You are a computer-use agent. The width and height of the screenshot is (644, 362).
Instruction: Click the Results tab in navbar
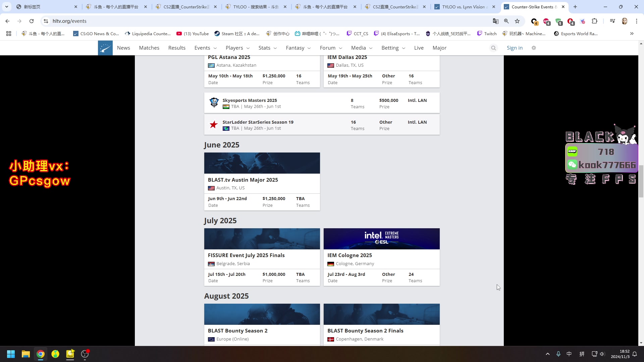click(176, 48)
